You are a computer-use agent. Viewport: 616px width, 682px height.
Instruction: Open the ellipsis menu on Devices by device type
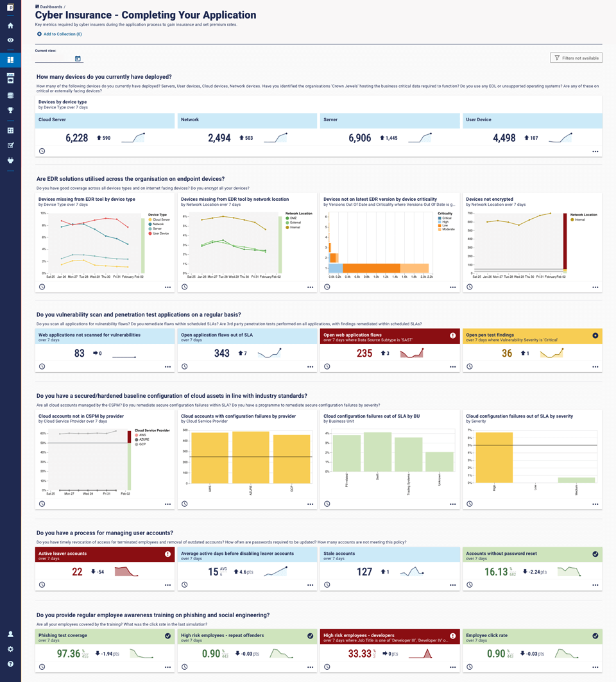click(595, 151)
